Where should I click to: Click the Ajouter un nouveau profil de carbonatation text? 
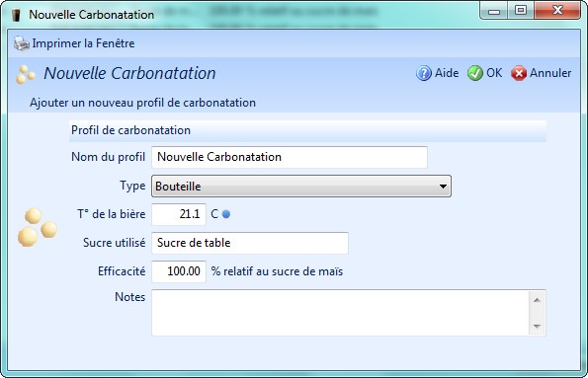click(143, 103)
